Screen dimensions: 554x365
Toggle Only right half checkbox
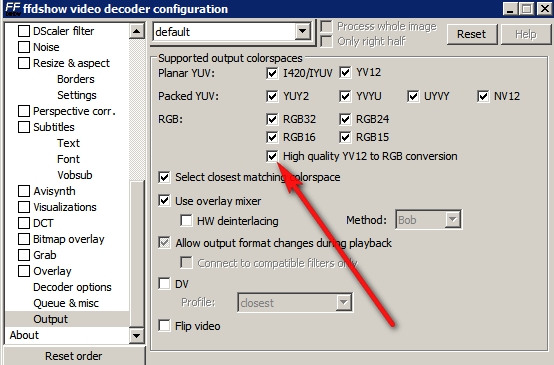(x=326, y=41)
